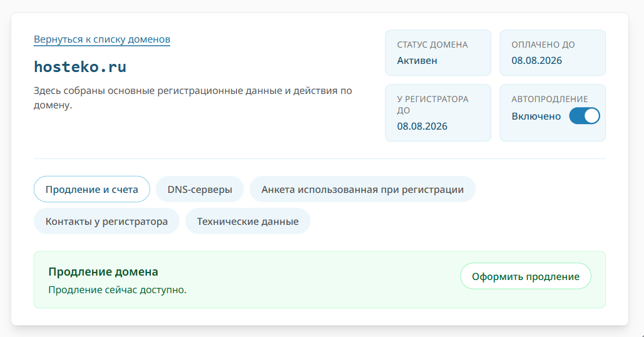Go back via 'Вернуться к списку доменов' link
The image size is (644, 337).
pyautogui.click(x=102, y=39)
